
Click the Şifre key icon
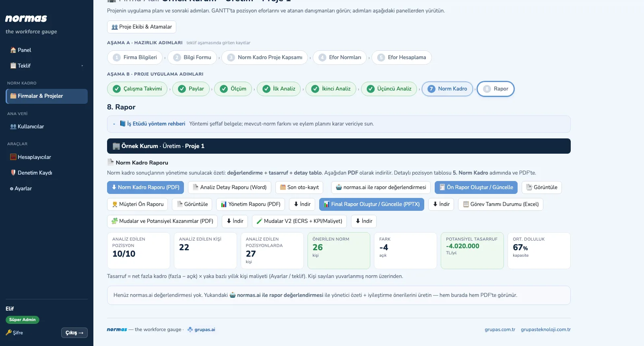click(8, 333)
